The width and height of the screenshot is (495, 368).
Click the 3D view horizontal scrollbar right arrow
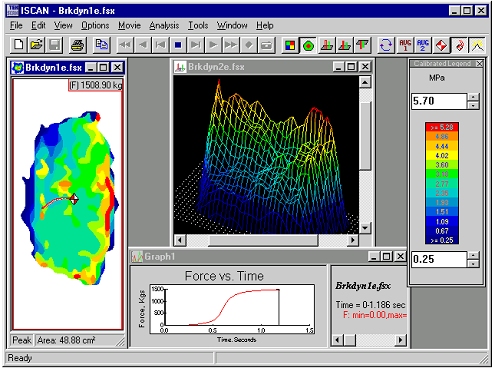tap(352, 240)
